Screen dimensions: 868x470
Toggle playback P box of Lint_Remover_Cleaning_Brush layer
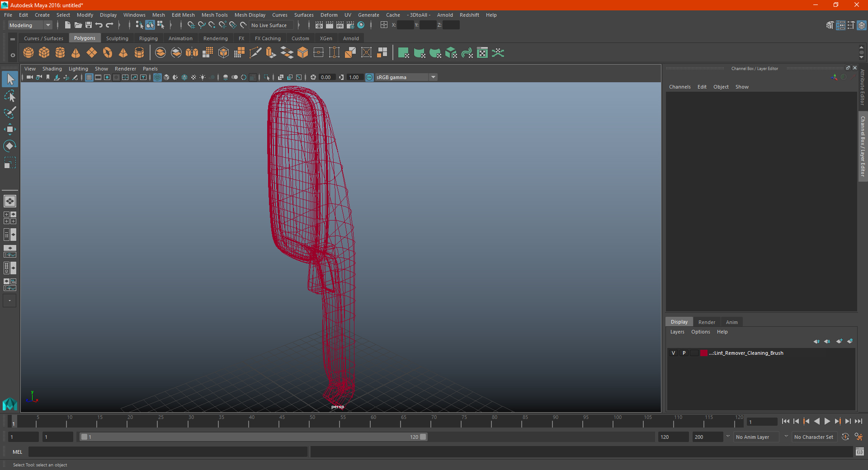[x=684, y=353]
